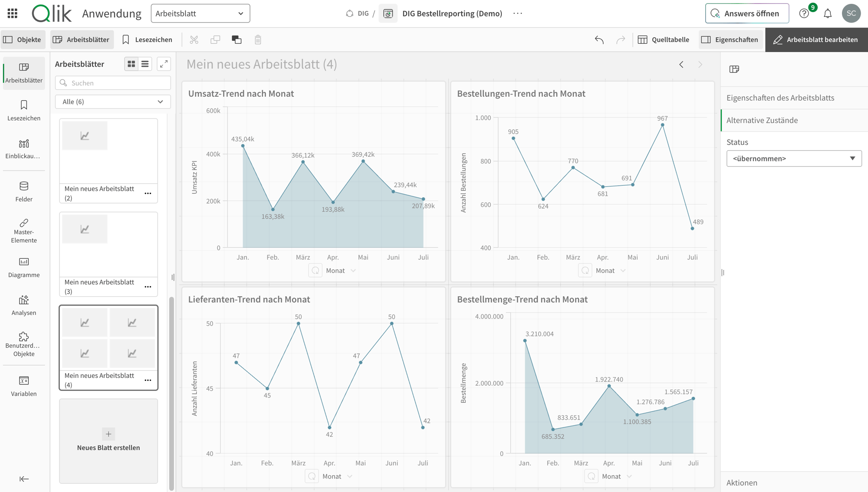Image resolution: width=868 pixels, height=492 pixels.
Task: Collapse the left sidebar with arrow icon
Action: click(24, 479)
